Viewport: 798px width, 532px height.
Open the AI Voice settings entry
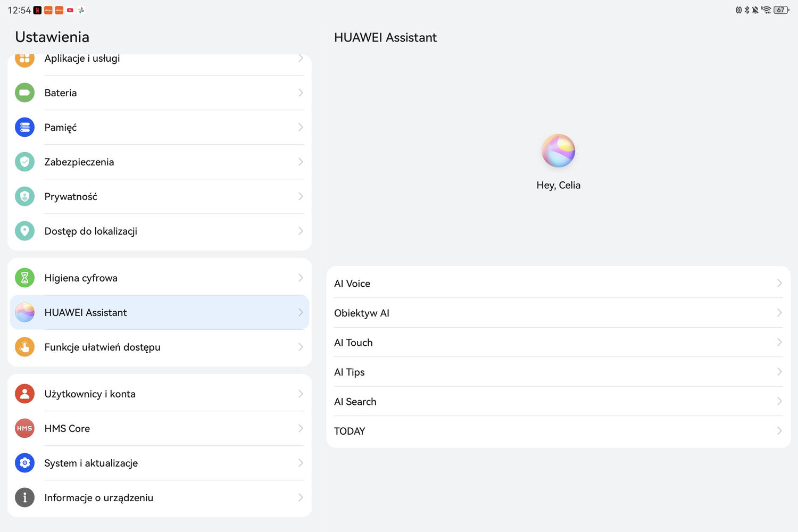(558, 284)
